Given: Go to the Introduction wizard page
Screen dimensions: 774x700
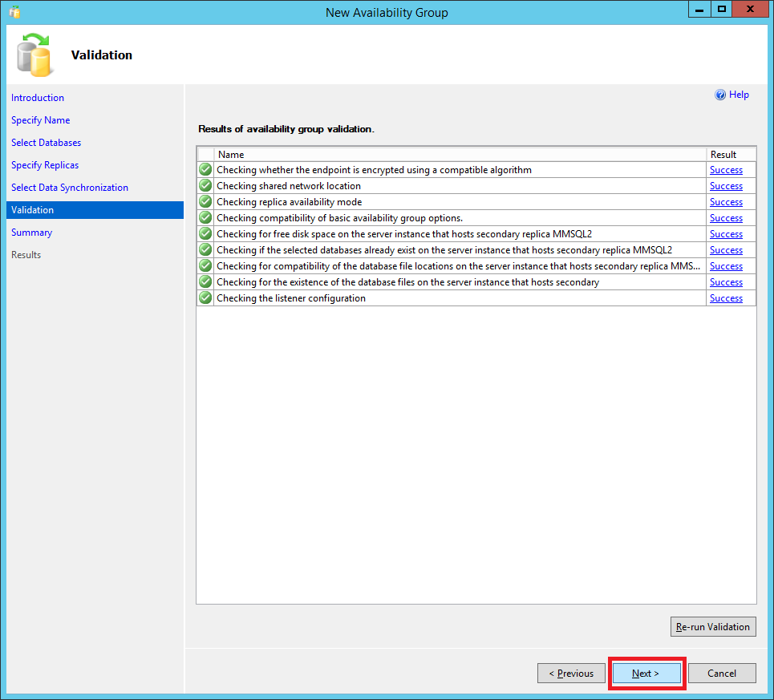Looking at the screenshot, I should click(38, 98).
